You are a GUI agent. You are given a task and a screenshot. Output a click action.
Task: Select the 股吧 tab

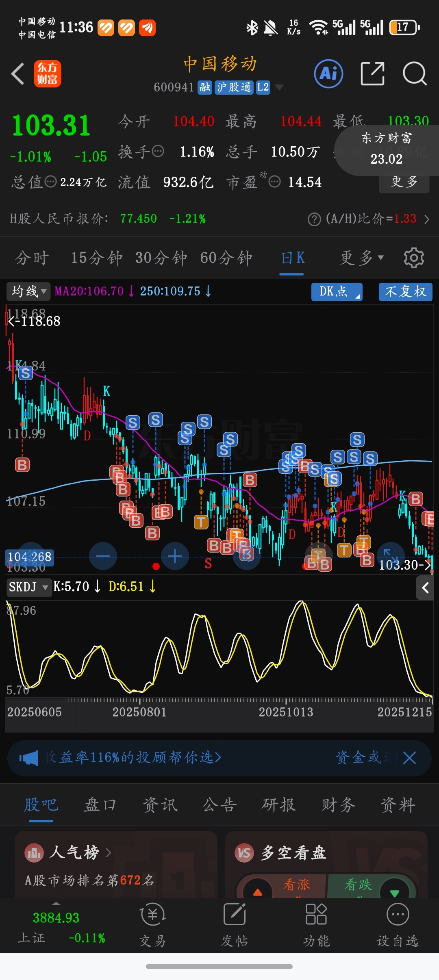41,805
